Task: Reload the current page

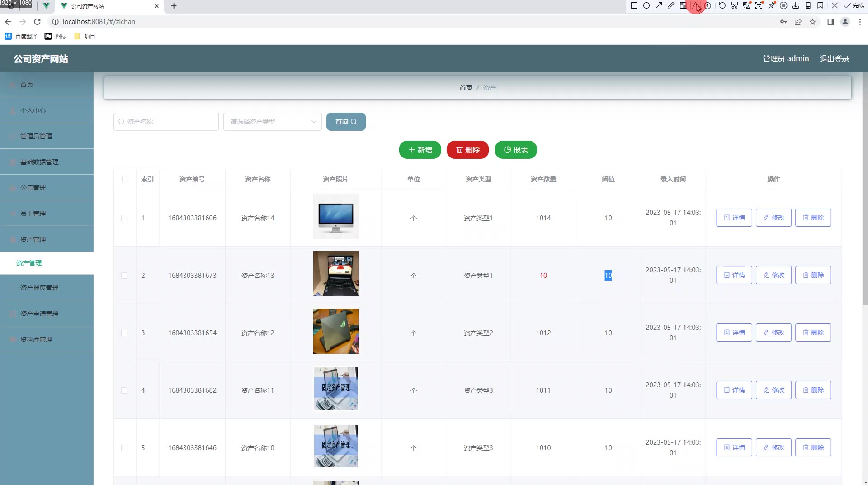Action: 38,22
